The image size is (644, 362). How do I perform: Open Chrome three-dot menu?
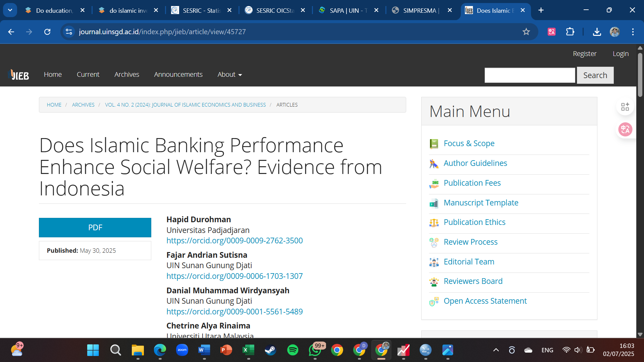(633, 32)
